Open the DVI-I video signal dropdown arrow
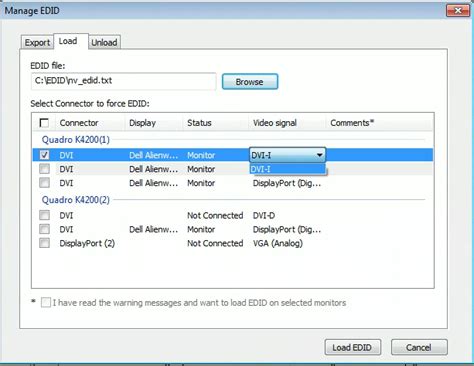This screenshot has height=366, width=474. pos(319,155)
